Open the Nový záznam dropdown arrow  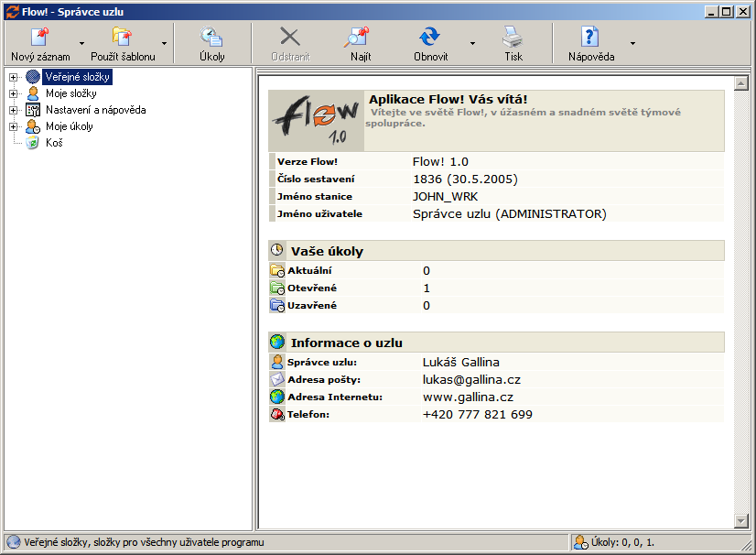pyautogui.click(x=82, y=43)
